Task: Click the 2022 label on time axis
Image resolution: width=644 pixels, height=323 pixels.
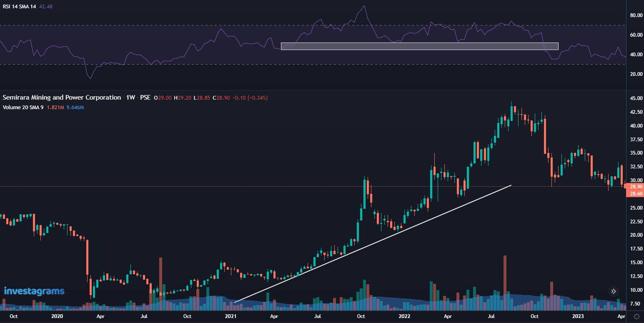Action: tap(404, 316)
